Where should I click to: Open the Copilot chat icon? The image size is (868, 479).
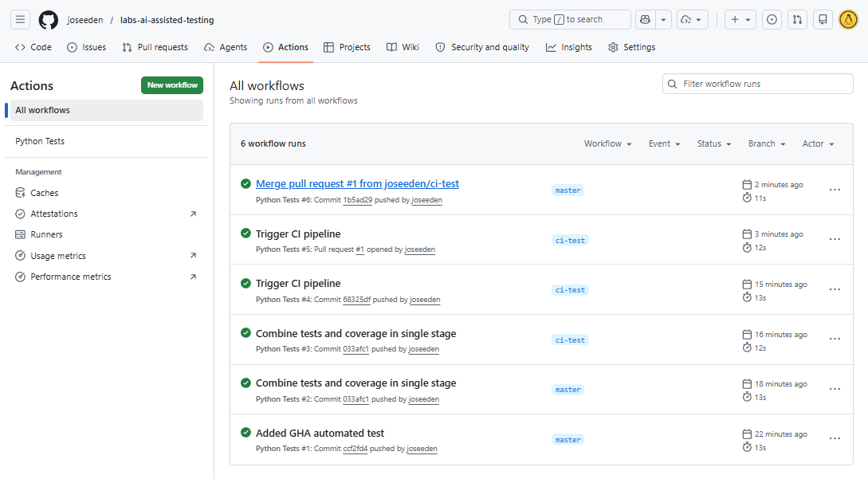click(x=645, y=20)
